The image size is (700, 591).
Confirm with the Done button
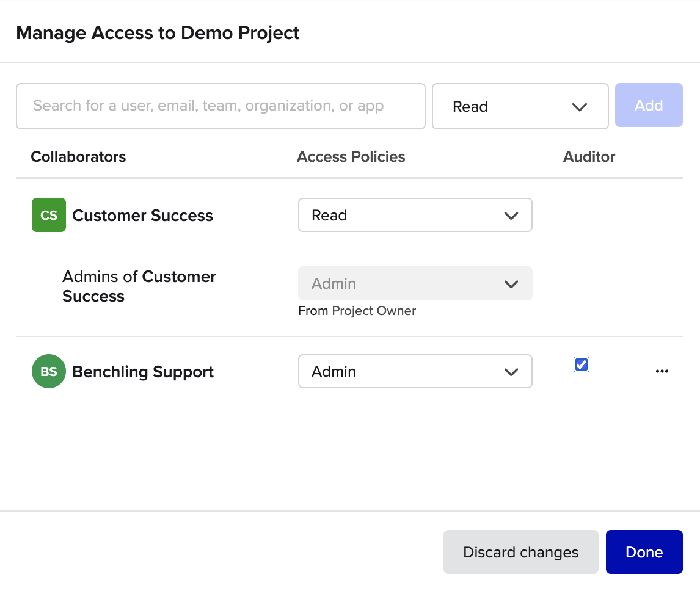click(644, 552)
